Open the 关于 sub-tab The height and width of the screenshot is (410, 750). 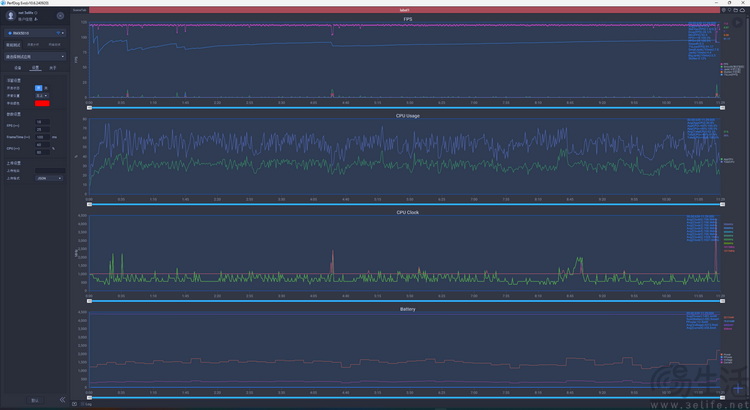click(53, 68)
